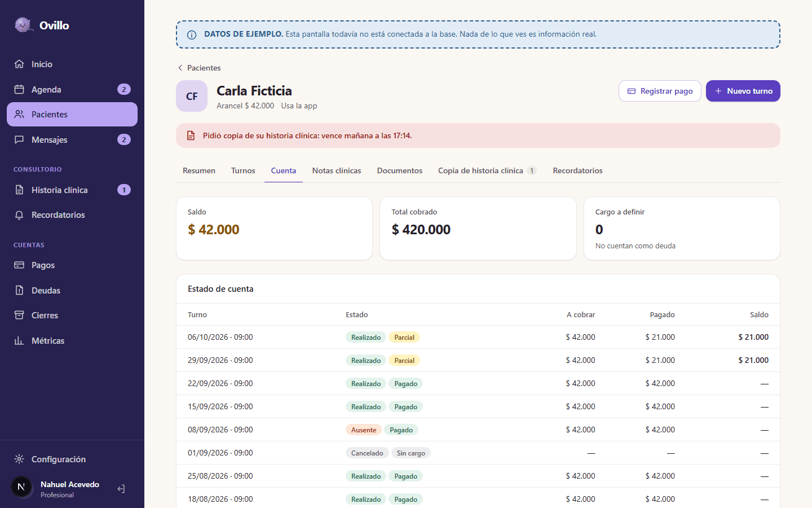Click Parcial badge on 29/09/2026 row

click(404, 360)
